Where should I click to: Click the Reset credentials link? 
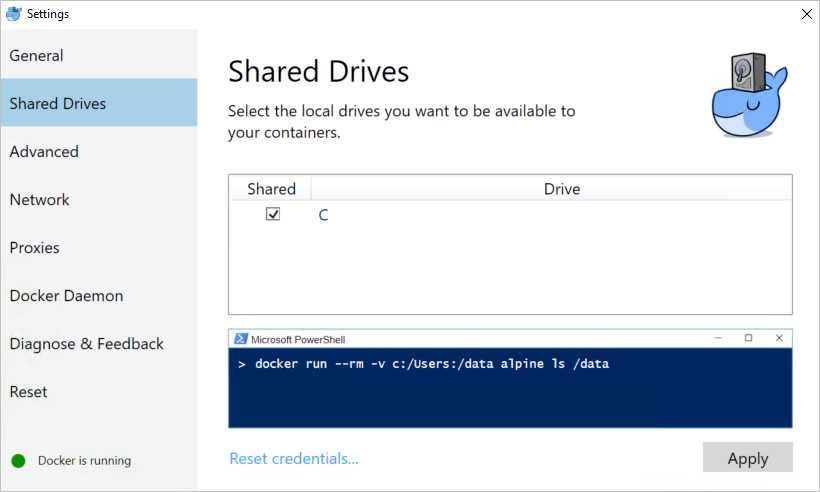coord(294,459)
